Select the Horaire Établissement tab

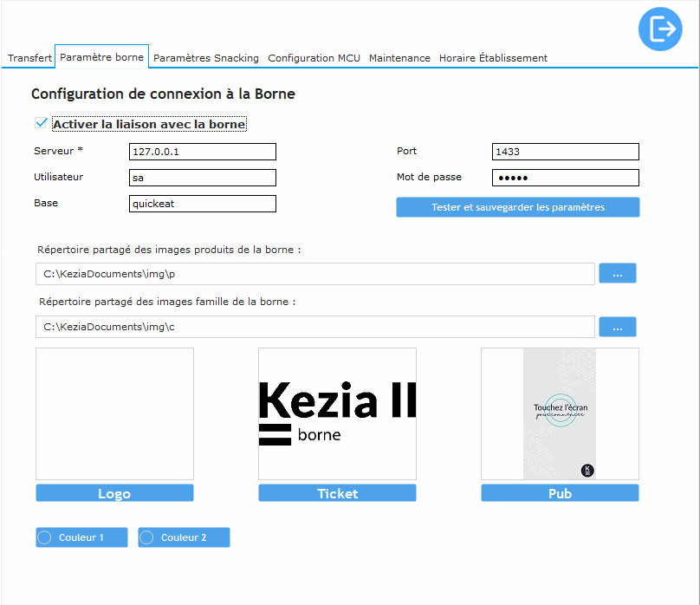click(x=493, y=58)
